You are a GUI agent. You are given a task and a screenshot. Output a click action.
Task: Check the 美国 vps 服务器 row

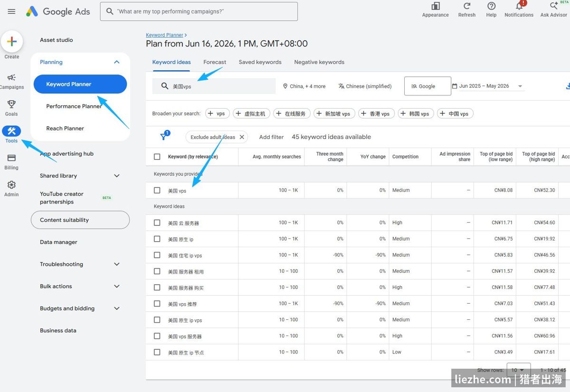pyautogui.click(x=157, y=336)
